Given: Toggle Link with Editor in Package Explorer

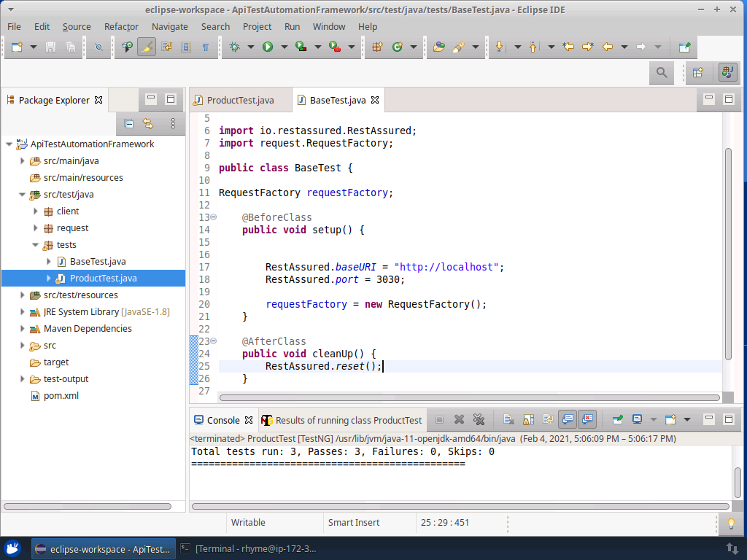Looking at the screenshot, I should tap(150, 123).
